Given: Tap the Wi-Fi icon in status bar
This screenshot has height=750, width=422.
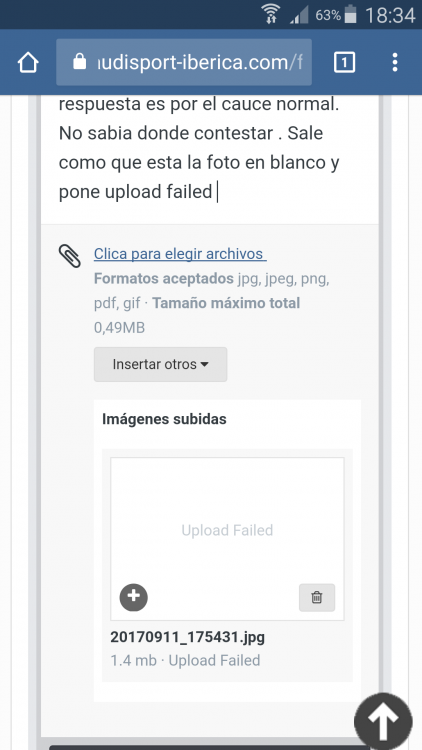Looking at the screenshot, I should 272,14.
